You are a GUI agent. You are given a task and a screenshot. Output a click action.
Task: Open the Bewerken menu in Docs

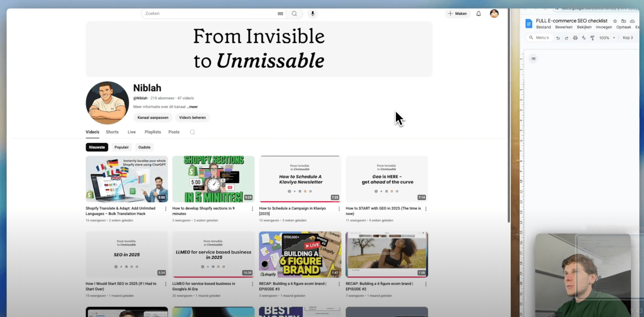click(x=564, y=27)
